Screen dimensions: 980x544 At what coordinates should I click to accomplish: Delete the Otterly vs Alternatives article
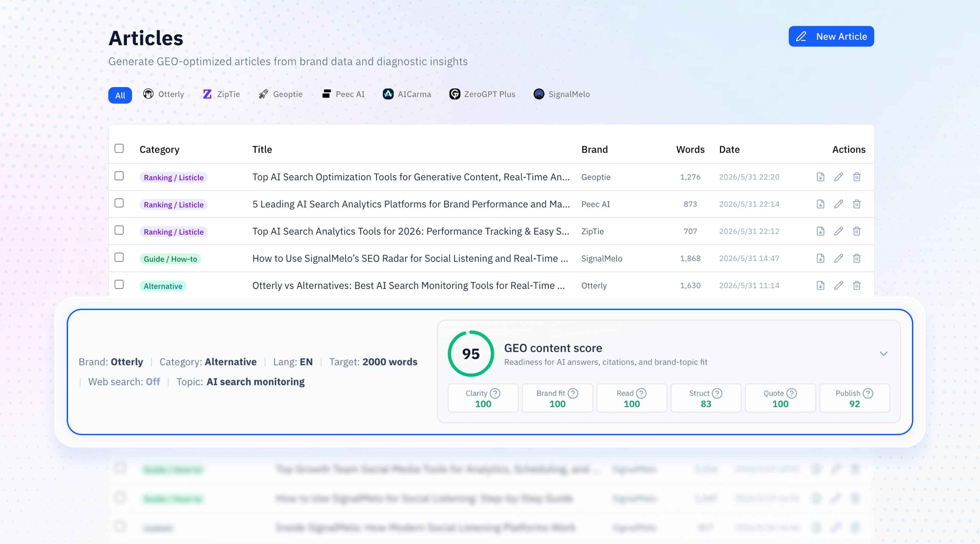(857, 286)
